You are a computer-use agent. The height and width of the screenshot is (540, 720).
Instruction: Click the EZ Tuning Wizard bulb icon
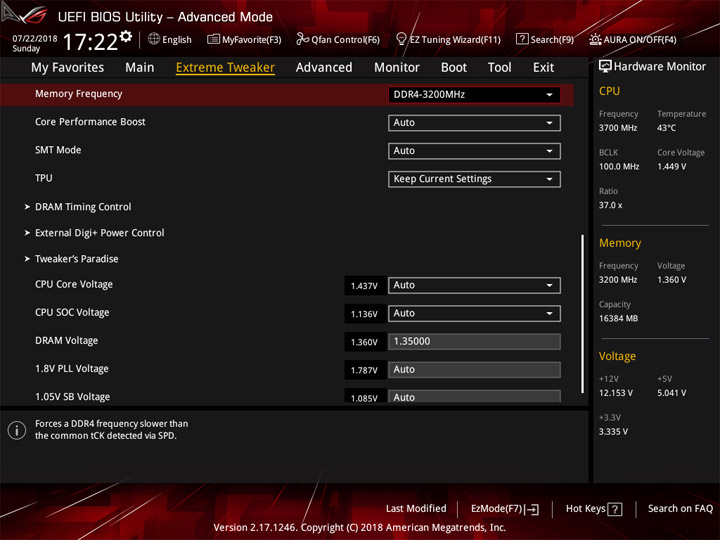coord(401,39)
